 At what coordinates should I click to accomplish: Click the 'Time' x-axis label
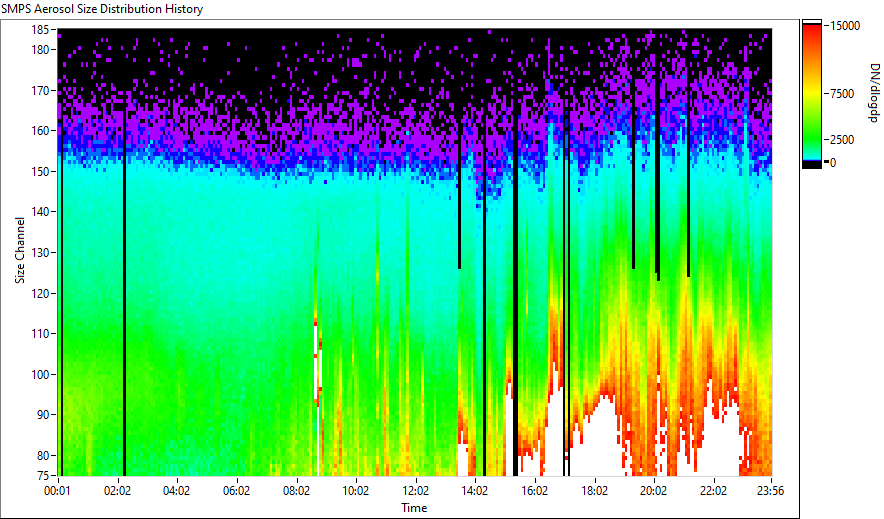[x=414, y=508]
